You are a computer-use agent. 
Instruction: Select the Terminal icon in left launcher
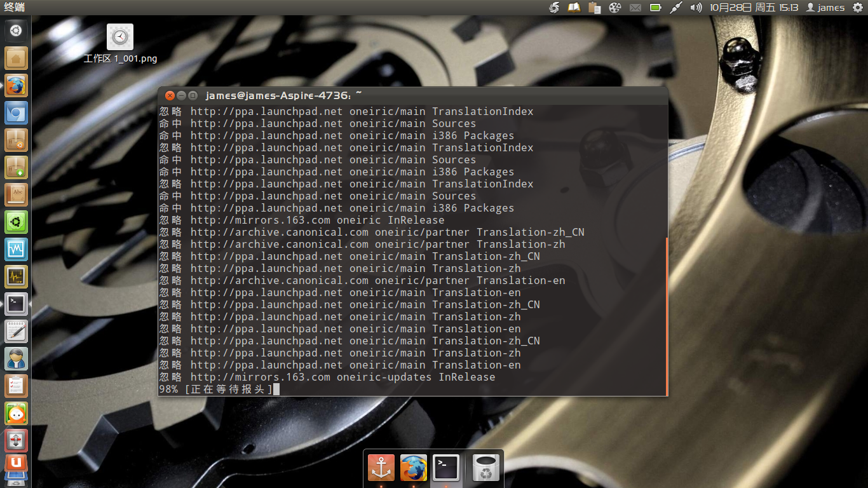16,304
